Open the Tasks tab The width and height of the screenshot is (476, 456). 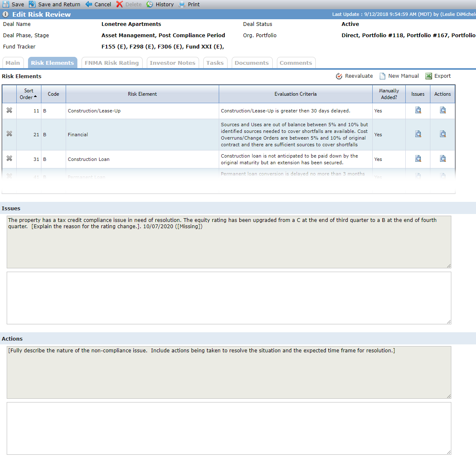pos(215,63)
